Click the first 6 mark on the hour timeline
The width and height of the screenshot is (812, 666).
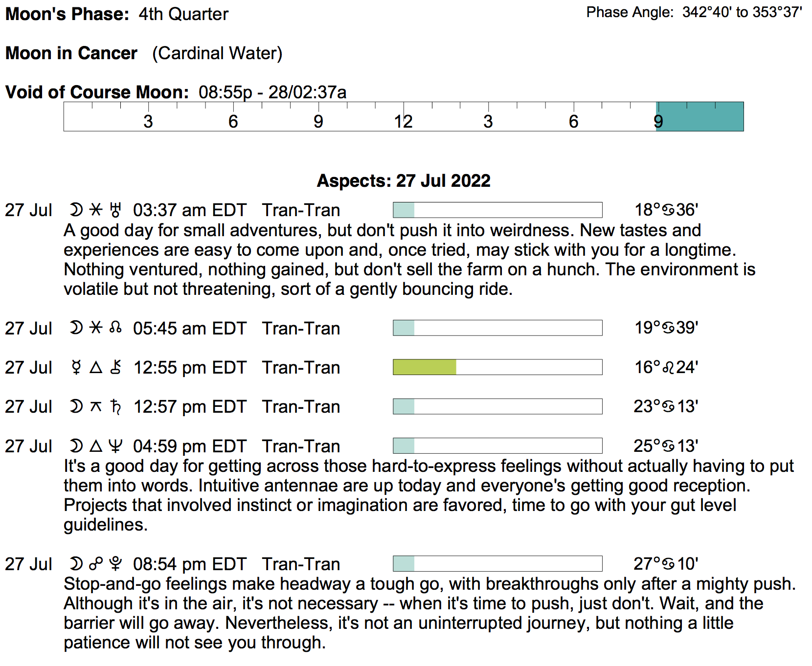(233, 121)
